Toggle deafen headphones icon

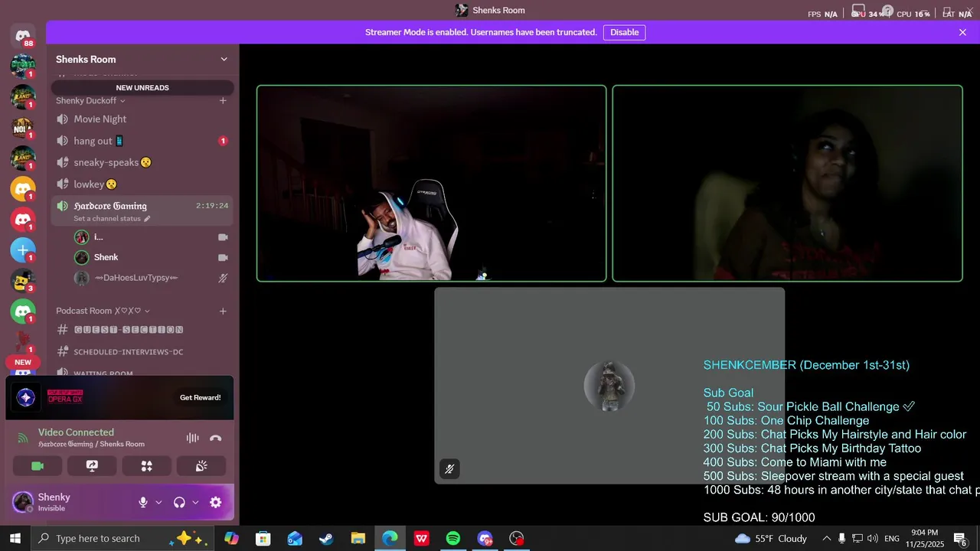(x=179, y=502)
